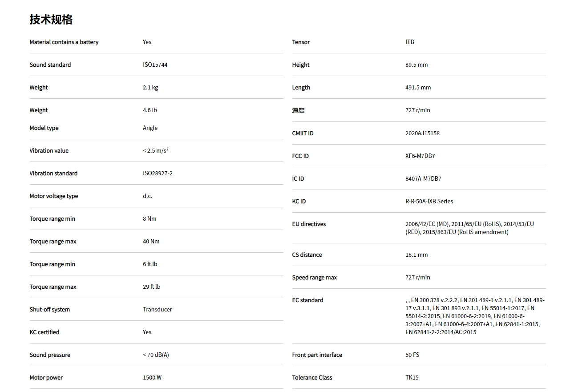Click the Material contains a battery label
570x392 pixels.
64,42
